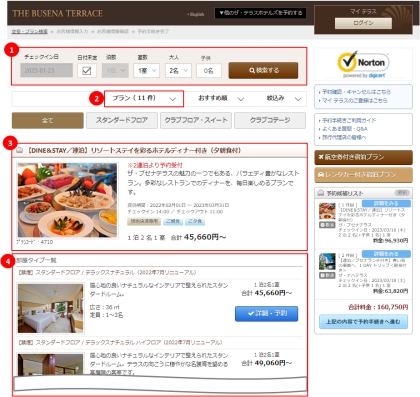The height and width of the screenshot is (397, 420).
Task: Click the プランコード:4710 text
Action: pyautogui.click(x=35, y=242)
